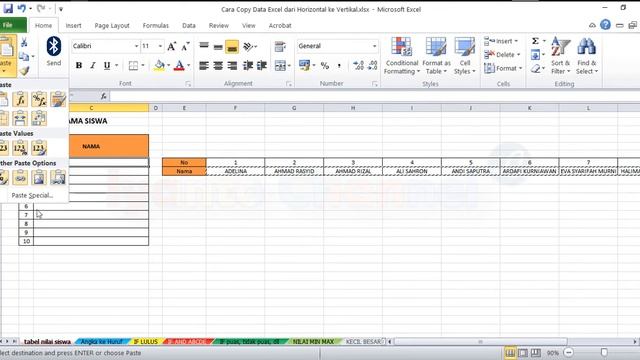Screen dimensions: 640x360
Task: Switch to the IF LULUS sheet tab
Action: [x=146, y=342]
